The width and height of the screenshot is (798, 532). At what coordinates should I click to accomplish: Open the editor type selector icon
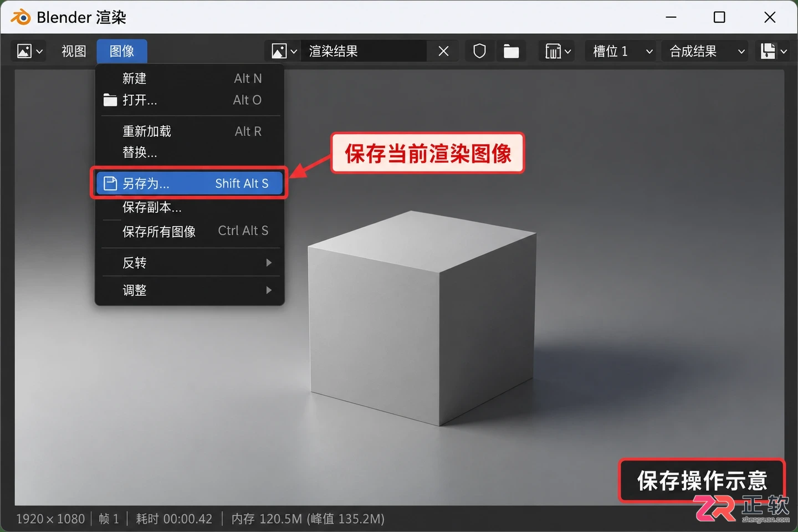point(30,52)
